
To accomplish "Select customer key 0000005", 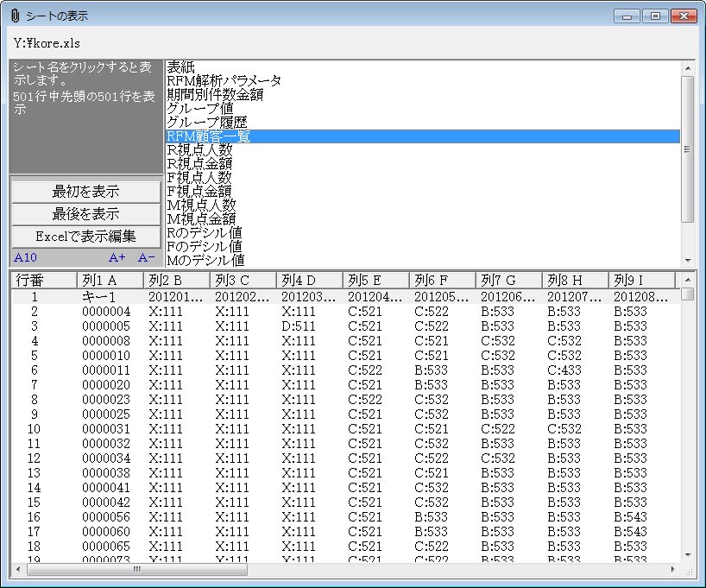I will pyautogui.click(x=106, y=326).
